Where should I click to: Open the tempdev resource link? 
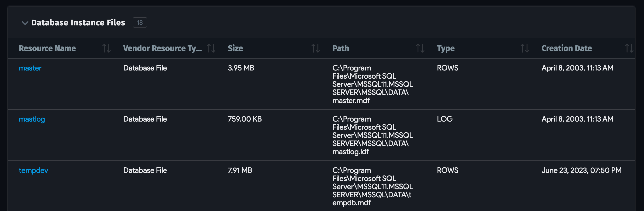click(x=33, y=170)
